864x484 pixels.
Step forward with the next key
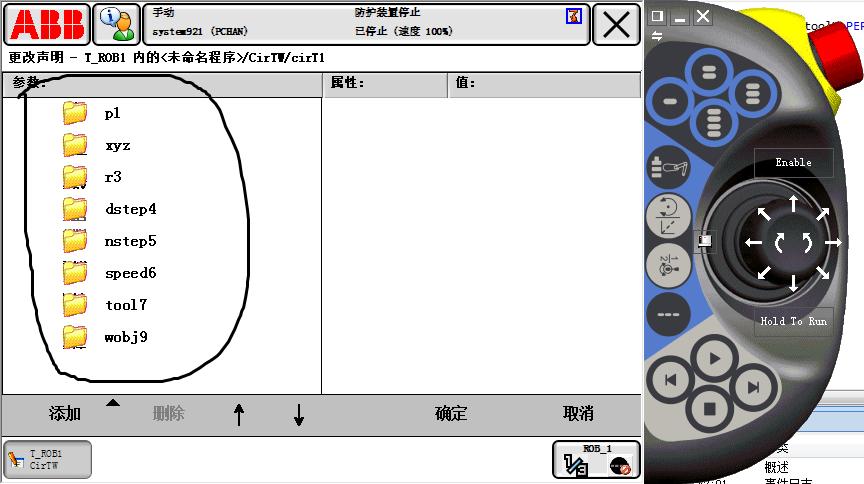click(753, 388)
